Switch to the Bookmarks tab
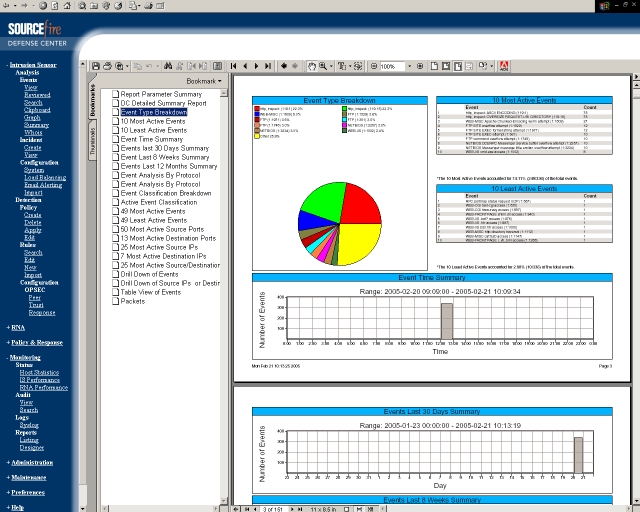Screen dimensions: 640x512 [93, 99]
